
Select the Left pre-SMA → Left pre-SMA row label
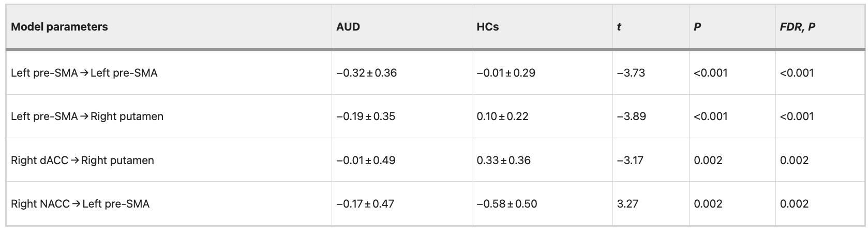pyautogui.click(x=84, y=73)
